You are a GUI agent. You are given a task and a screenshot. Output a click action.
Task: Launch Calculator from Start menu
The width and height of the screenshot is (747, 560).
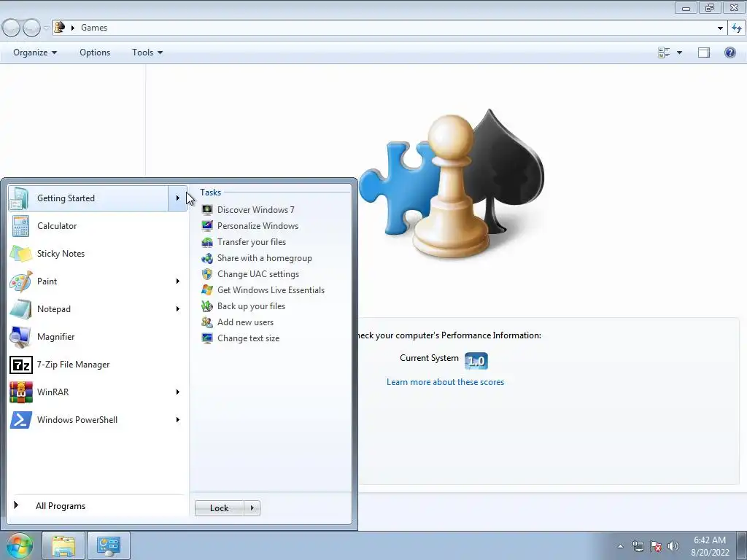pos(98,226)
